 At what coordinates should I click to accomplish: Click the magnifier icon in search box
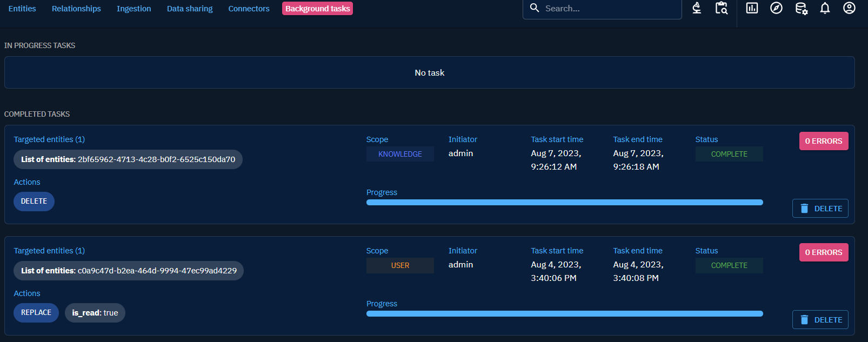pos(535,8)
